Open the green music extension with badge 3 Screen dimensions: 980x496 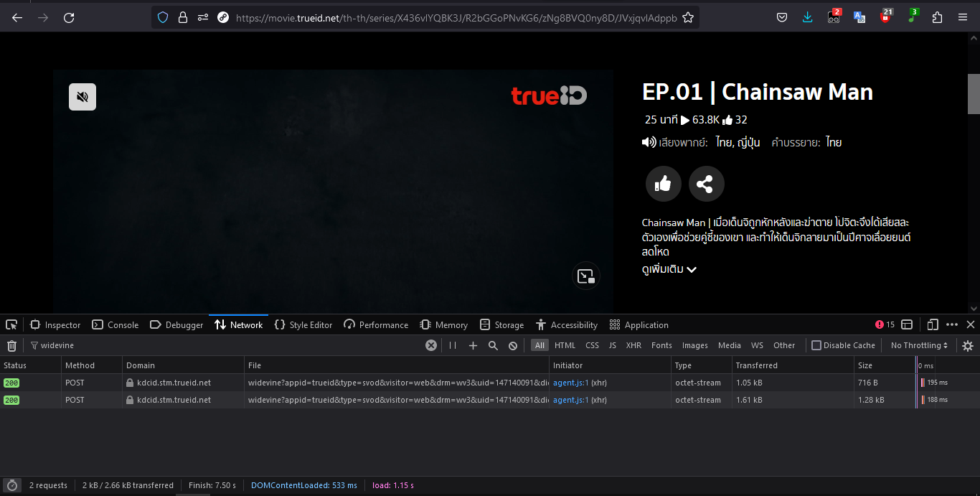(912, 16)
